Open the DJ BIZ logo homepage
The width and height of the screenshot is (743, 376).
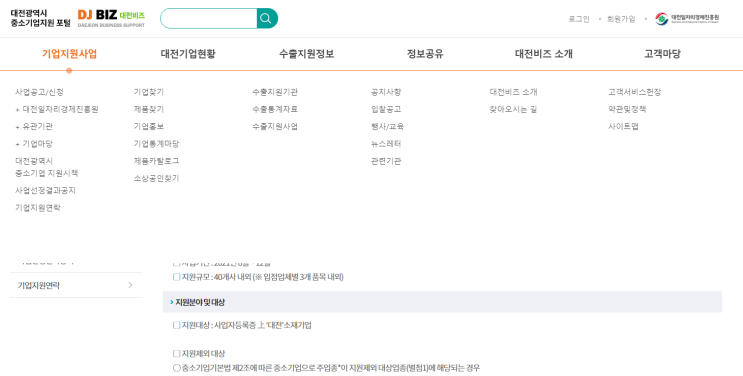pyautogui.click(x=111, y=18)
